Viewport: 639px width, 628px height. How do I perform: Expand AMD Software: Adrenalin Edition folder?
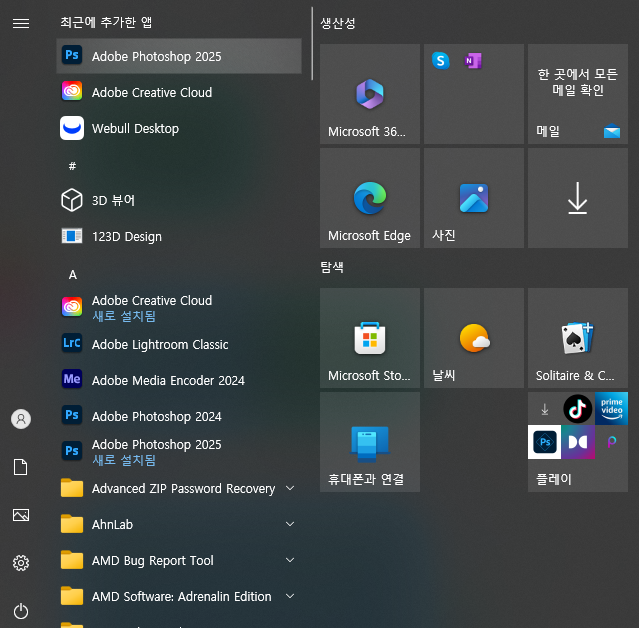(x=179, y=596)
